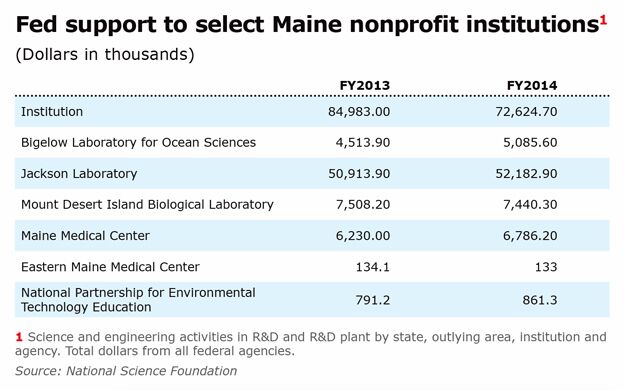Select the 7,440.30 Mount Desert value
Viewport: 624px width, 390px height.
530,205
